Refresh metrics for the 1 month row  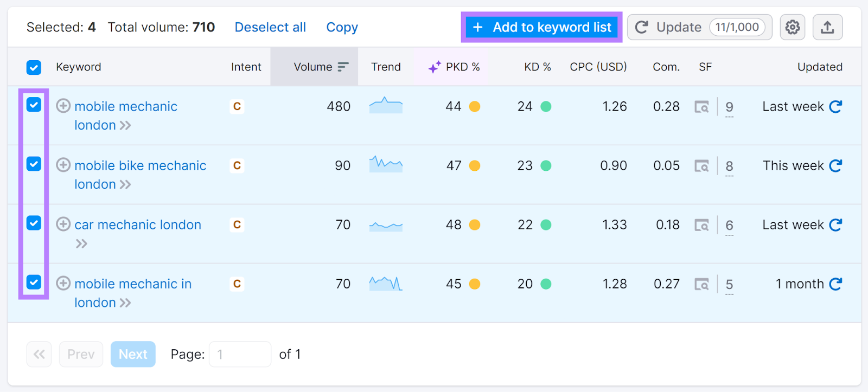(x=835, y=284)
